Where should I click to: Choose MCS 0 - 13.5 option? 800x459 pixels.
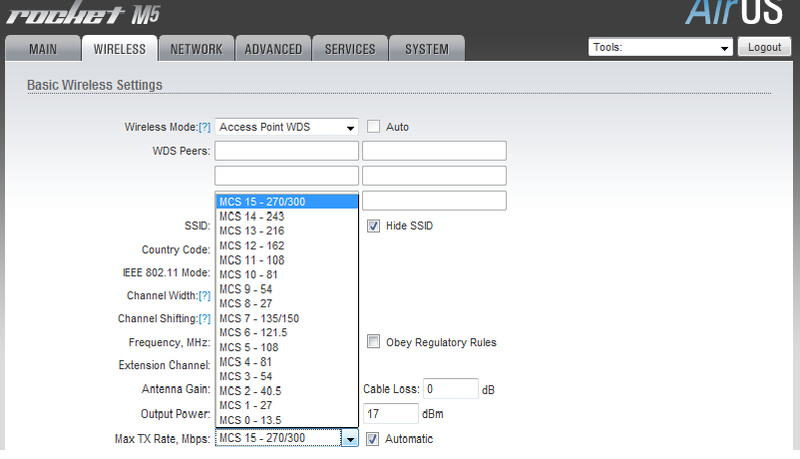[x=287, y=420]
